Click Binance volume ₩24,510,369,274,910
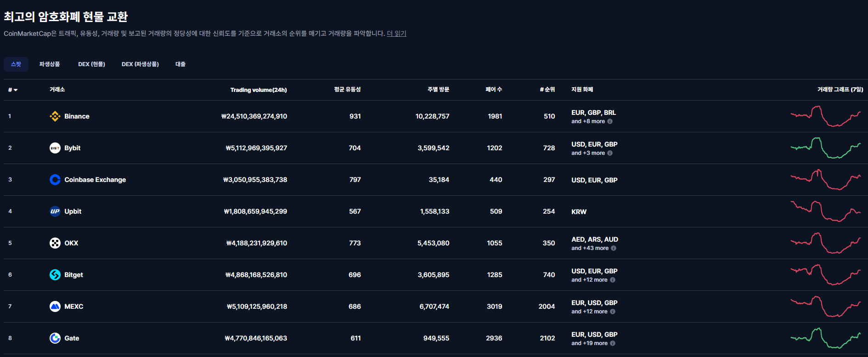Viewport: 868px width, 357px height. [x=254, y=116]
